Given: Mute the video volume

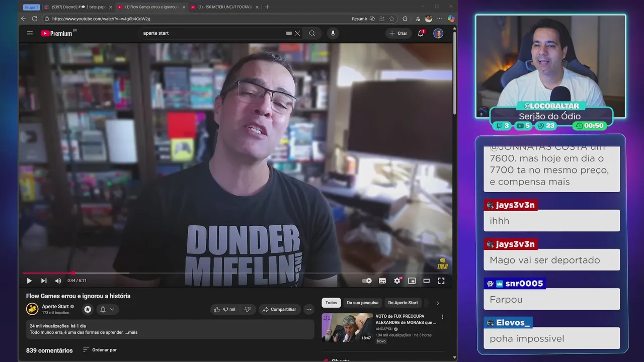Looking at the screenshot, I should [x=58, y=281].
